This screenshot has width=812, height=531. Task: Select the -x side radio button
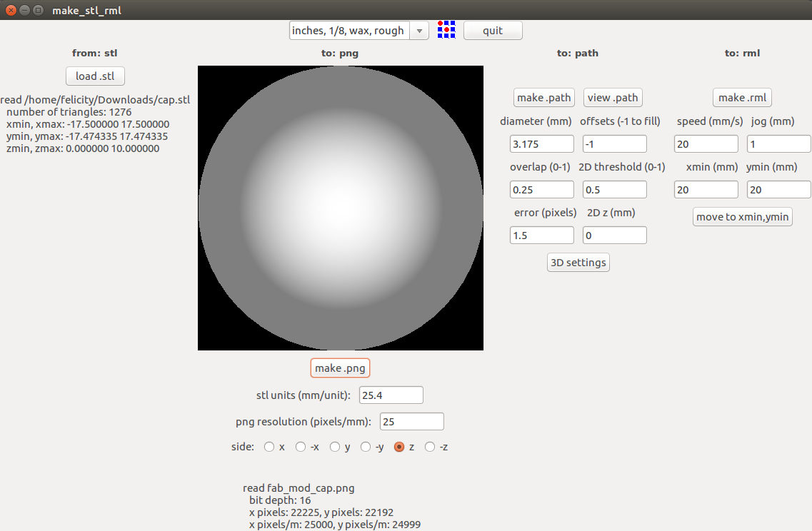(301, 447)
